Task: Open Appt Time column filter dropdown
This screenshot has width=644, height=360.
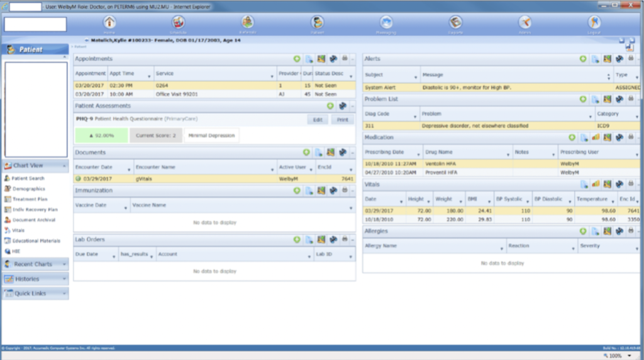Action: coord(149,76)
